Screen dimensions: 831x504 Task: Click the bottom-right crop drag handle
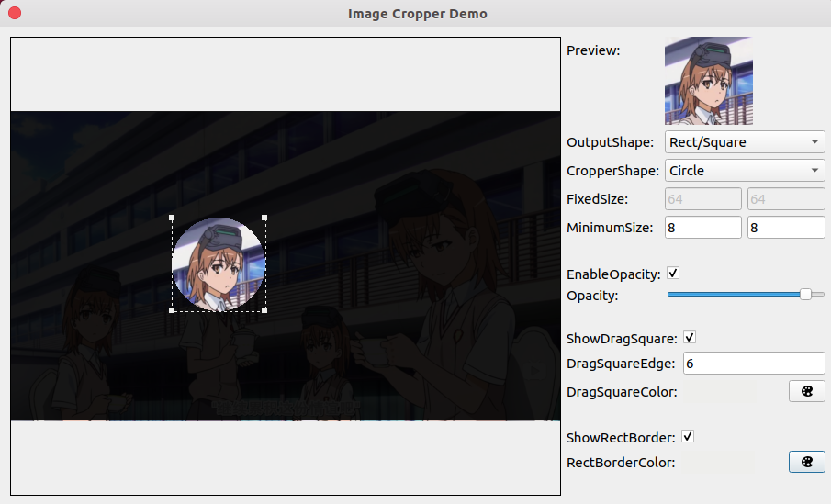pos(264,310)
